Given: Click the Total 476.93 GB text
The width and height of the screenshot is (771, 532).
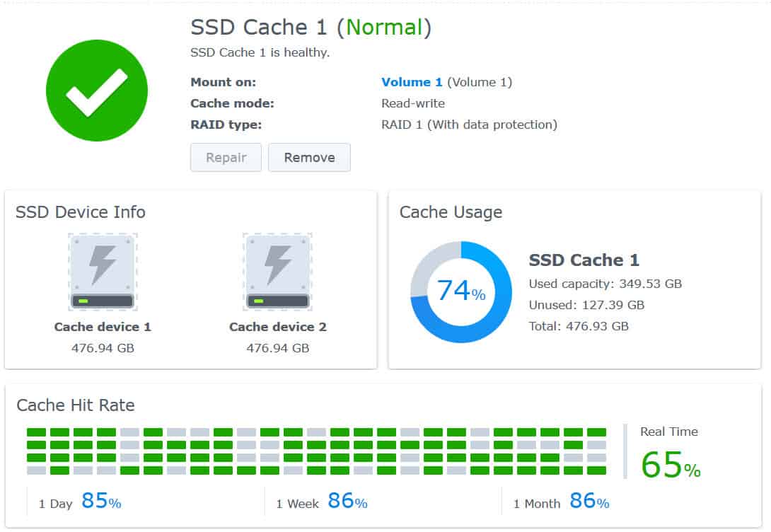Looking at the screenshot, I should (579, 326).
